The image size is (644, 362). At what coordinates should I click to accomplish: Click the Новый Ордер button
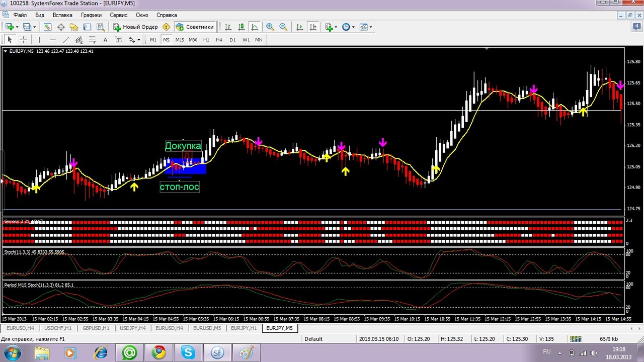pyautogui.click(x=135, y=27)
